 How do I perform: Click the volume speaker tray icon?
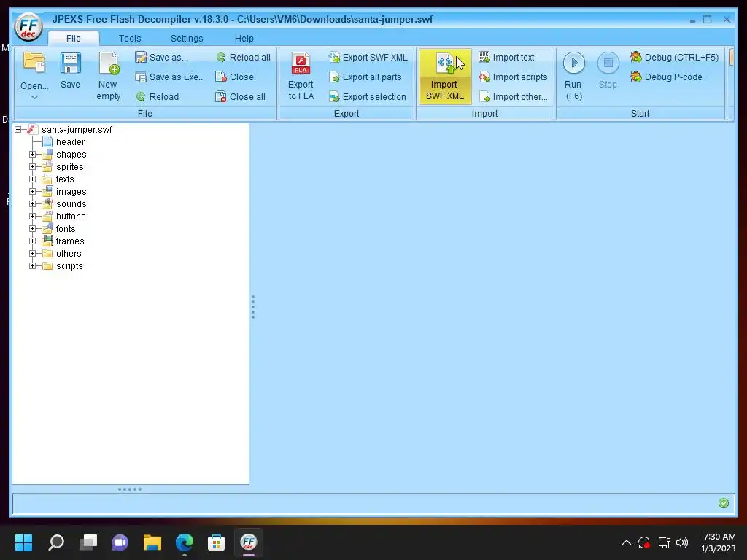click(x=682, y=542)
